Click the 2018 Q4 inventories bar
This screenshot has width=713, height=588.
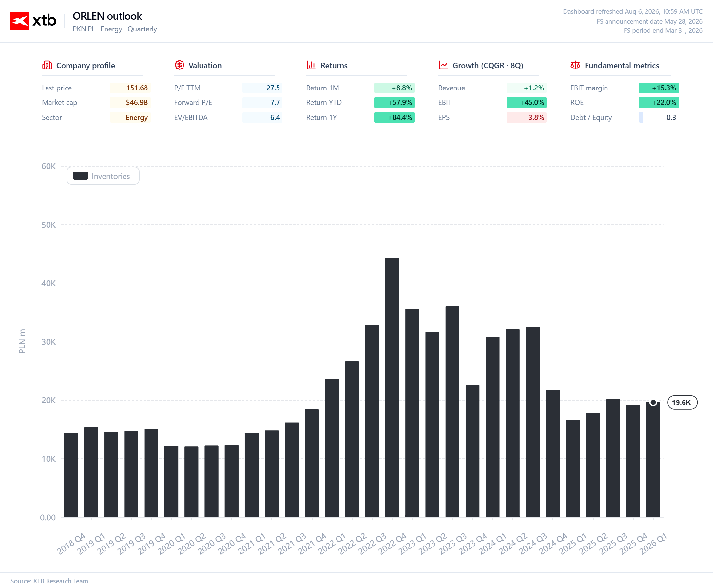pyautogui.click(x=71, y=475)
